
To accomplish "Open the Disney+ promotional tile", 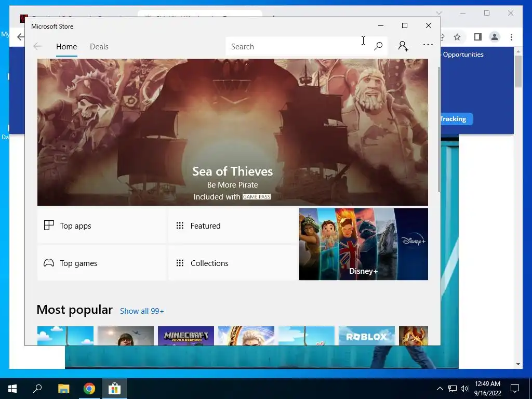I will 363,244.
